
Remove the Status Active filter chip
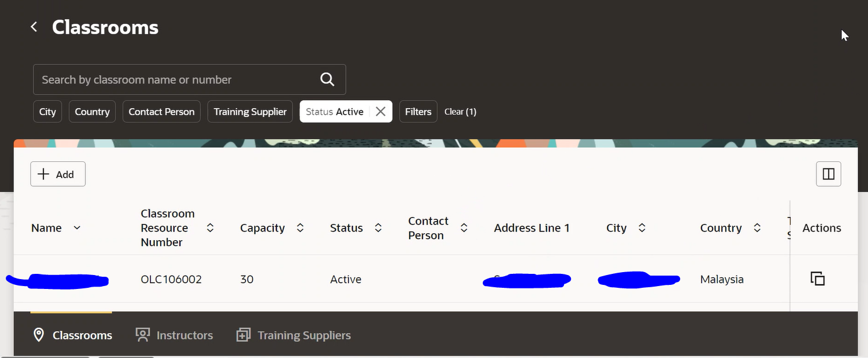(381, 111)
